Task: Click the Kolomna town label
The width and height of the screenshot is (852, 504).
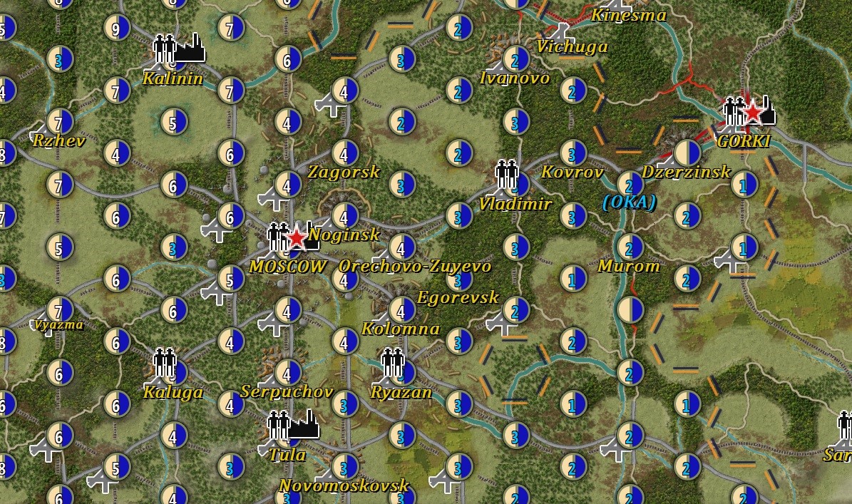Action: tap(401, 329)
